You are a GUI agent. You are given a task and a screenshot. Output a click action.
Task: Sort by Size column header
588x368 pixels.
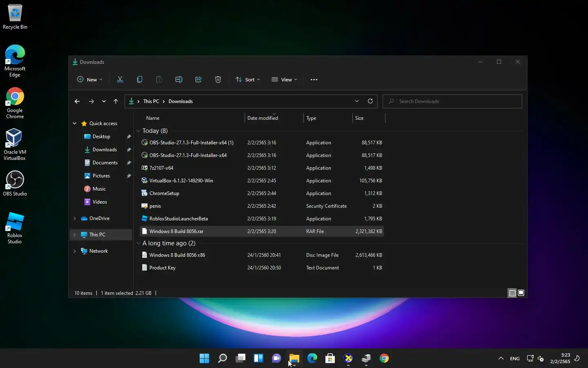click(x=359, y=118)
